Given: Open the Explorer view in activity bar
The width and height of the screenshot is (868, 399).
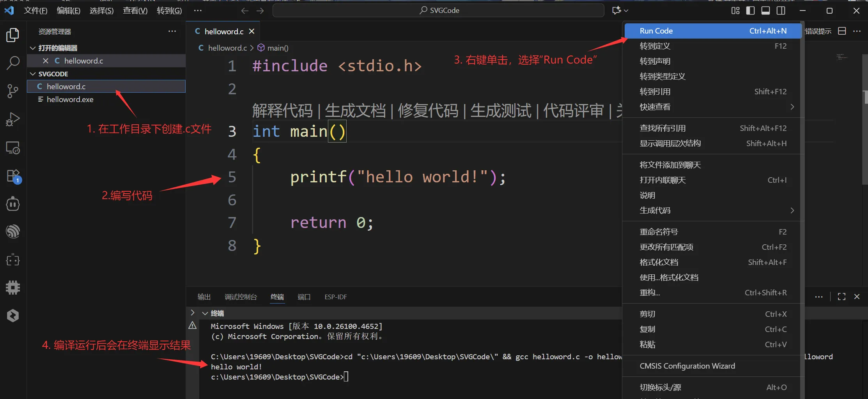Looking at the screenshot, I should coord(13,35).
